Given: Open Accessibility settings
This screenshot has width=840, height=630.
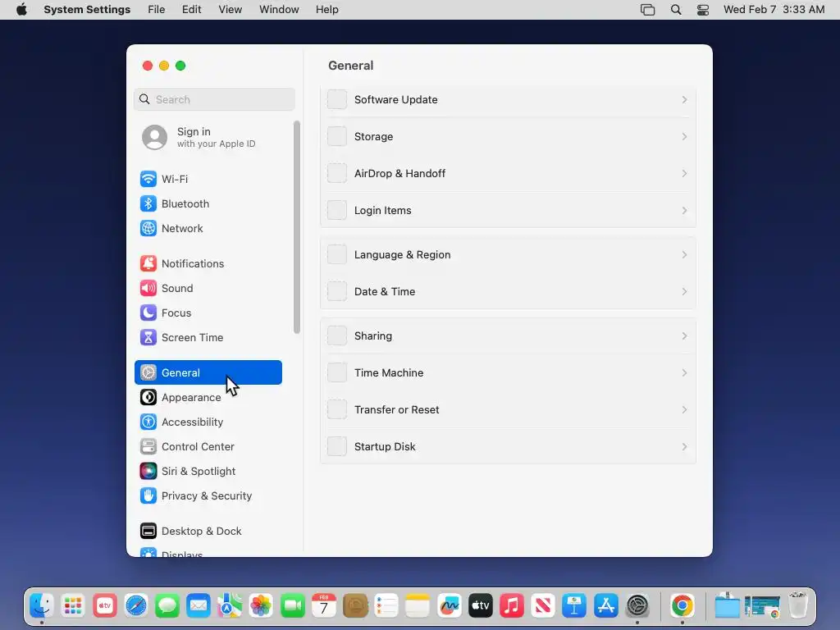Looking at the screenshot, I should [x=208, y=422].
